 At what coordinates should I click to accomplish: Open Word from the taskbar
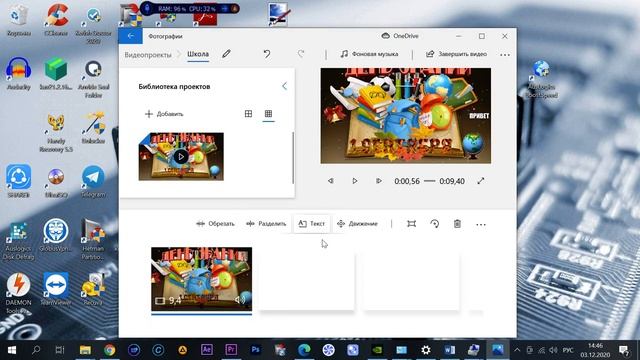click(x=450, y=350)
